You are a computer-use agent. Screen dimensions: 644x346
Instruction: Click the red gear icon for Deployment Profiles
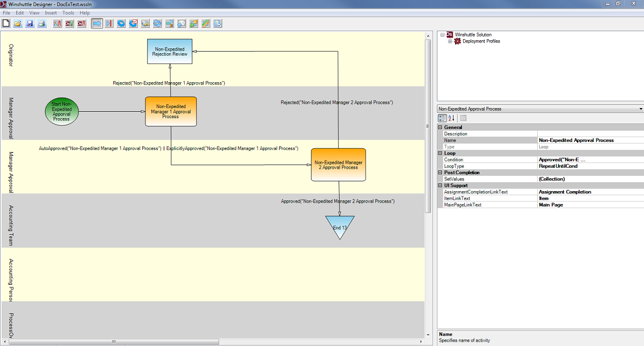click(x=458, y=41)
